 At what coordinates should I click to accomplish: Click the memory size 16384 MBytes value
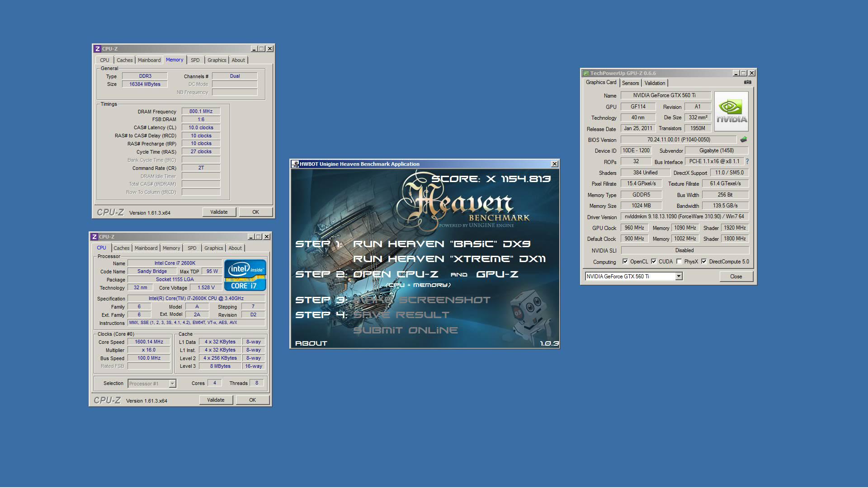pyautogui.click(x=145, y=84)
